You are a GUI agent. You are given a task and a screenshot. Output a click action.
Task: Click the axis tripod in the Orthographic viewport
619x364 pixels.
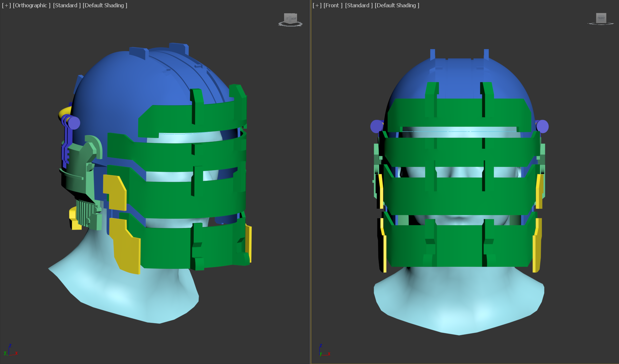point(10,350)
